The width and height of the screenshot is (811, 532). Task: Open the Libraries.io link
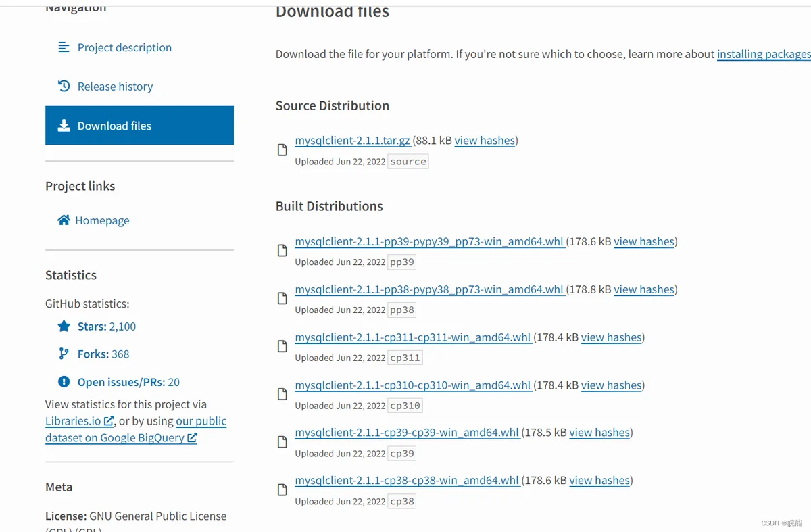(x=79, y=421)
